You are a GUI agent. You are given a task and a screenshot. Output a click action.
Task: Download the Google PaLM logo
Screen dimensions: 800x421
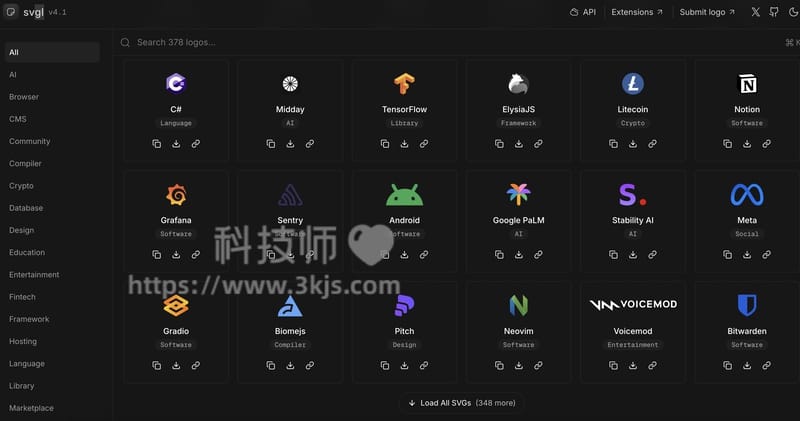(x=519, y=255)
